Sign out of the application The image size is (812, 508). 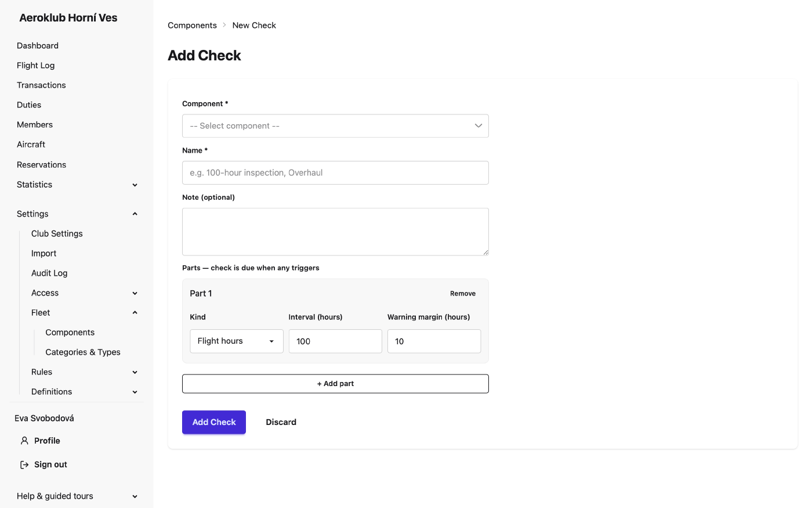pyautogui.click(x=50, y=464)
